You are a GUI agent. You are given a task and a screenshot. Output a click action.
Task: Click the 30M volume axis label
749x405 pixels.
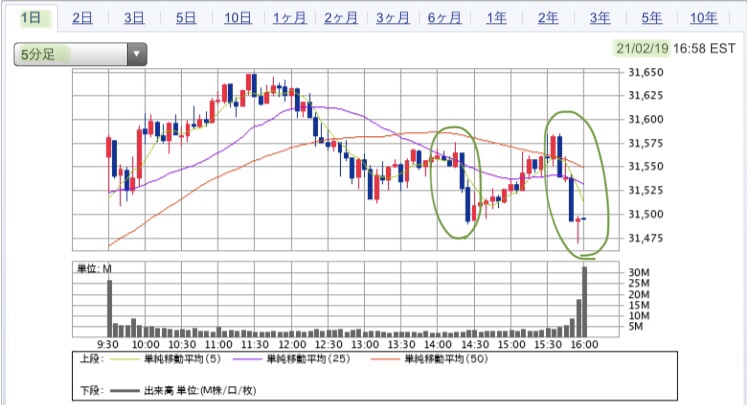point(639,272)
